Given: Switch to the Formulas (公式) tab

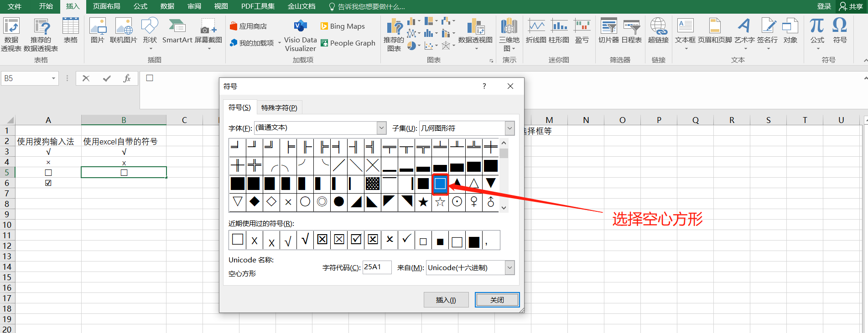Looking at the screenshot, I should [140, 6].
